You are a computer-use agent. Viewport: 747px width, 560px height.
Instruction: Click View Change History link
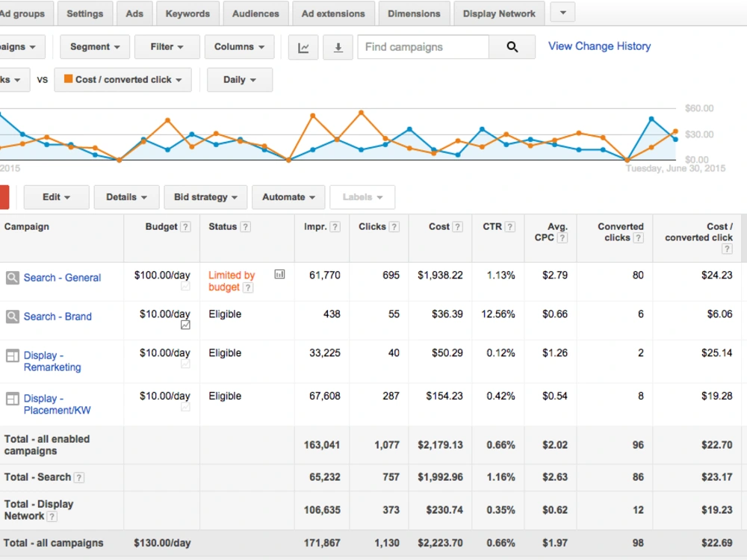[x=599, y=46]
